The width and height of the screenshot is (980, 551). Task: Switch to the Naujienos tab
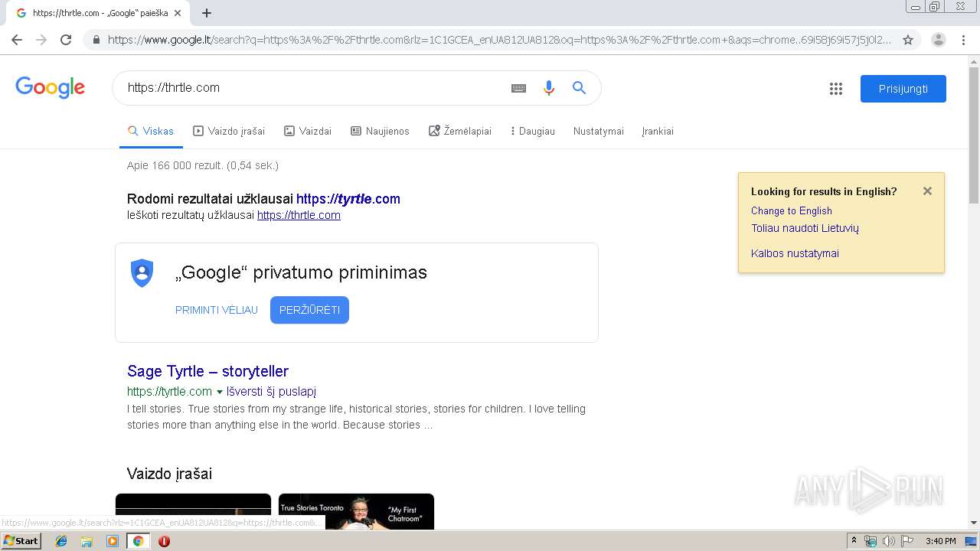pos(380,131)
